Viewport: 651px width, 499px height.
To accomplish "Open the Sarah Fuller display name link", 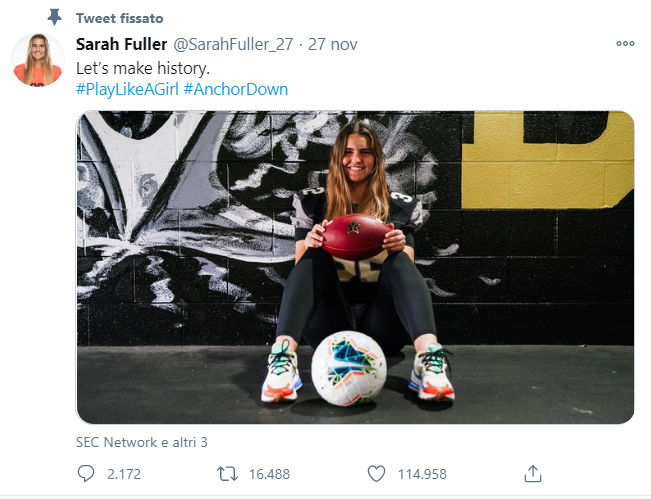I will click(x=120, y=45).
